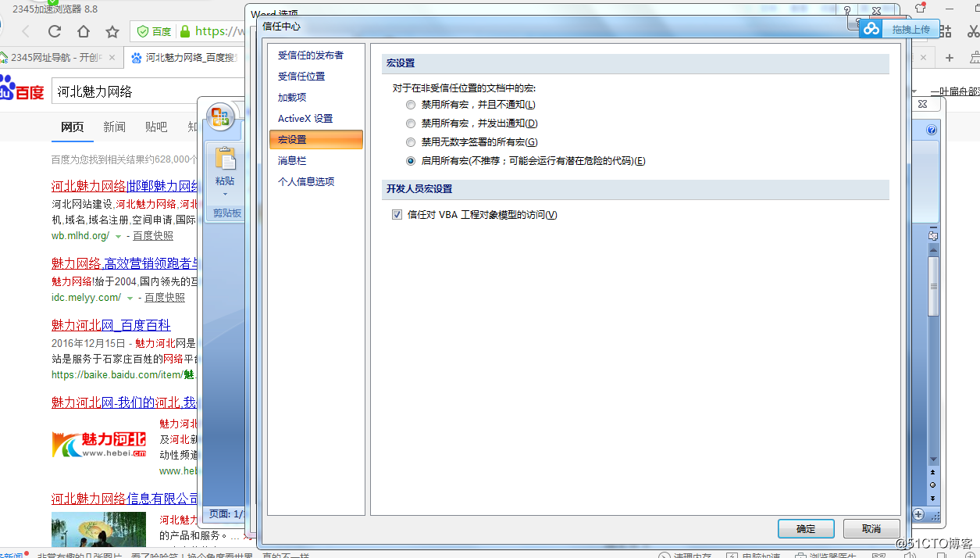Close the 2345网址导航 browser tab
This screenshot has height=558, width=980.
[112, 58]
